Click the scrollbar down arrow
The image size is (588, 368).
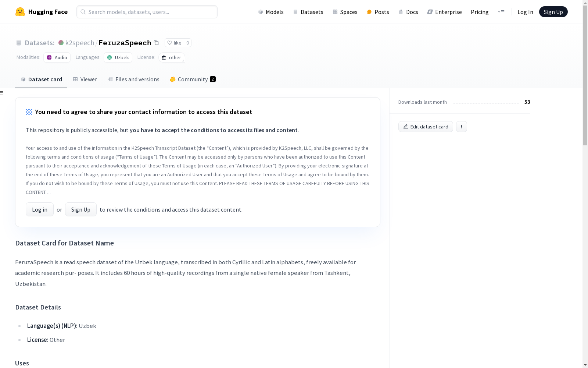[585, 365]
